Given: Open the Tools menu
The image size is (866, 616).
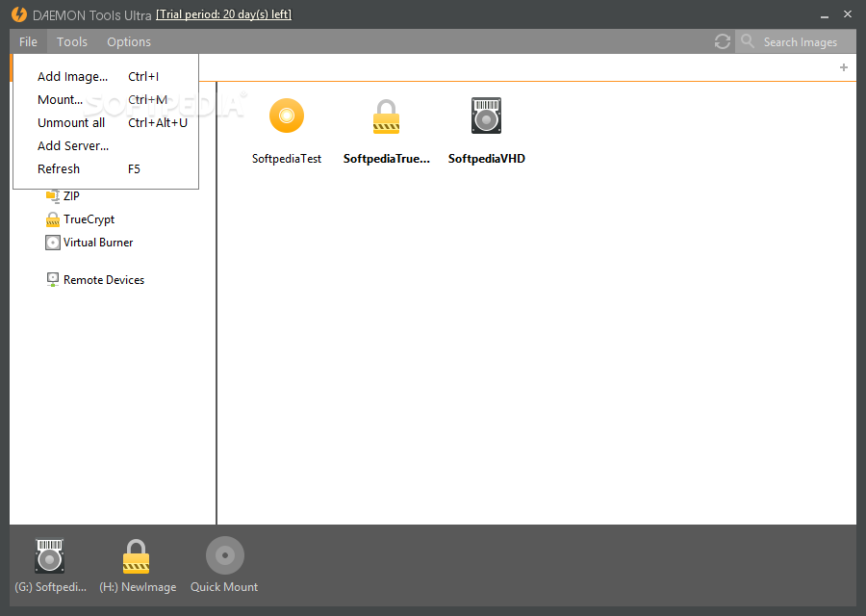Looking at the screenshot, I should tap(72, 42).
